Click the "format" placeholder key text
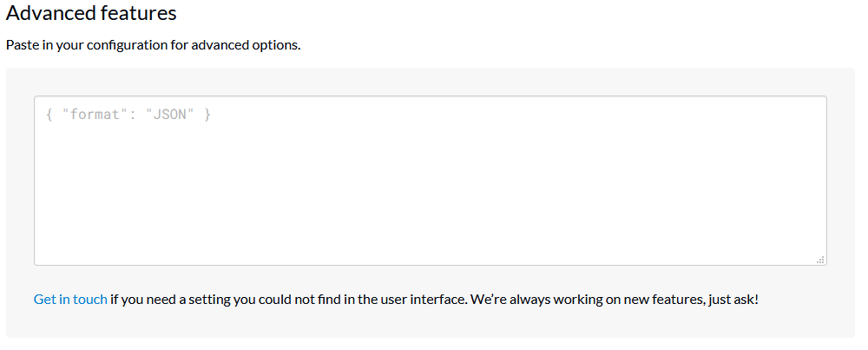This screenshot has height=350, width=868. click(91, 115)
